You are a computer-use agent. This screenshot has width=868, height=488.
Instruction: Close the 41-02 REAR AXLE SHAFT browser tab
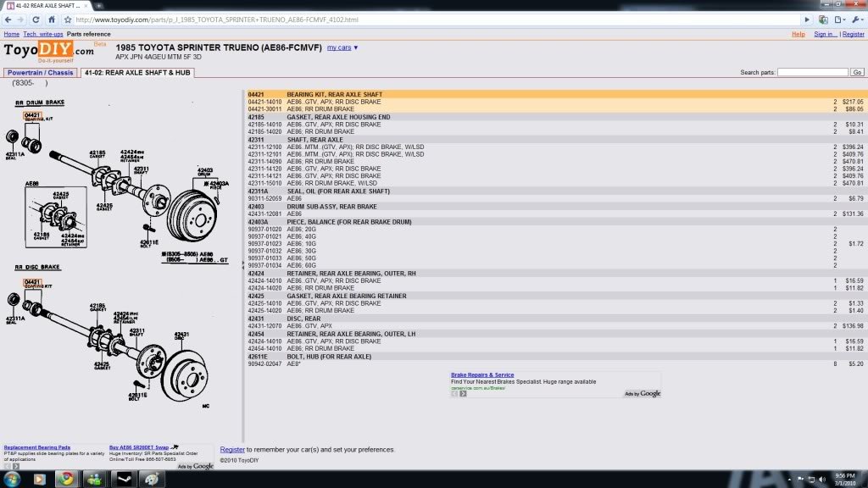pyautogui.click(x=86, y=6)
